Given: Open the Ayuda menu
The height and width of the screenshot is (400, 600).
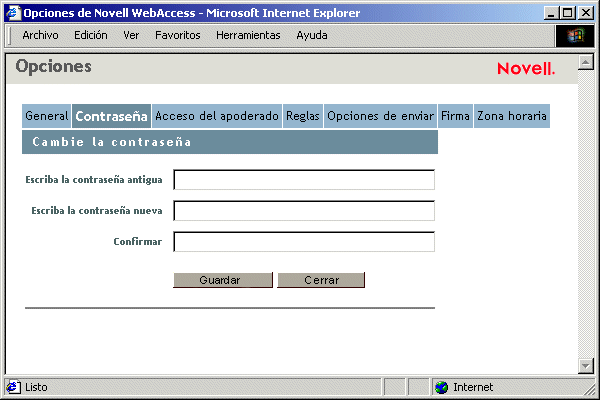Looking at the screenshot, I should coord(312,35).
